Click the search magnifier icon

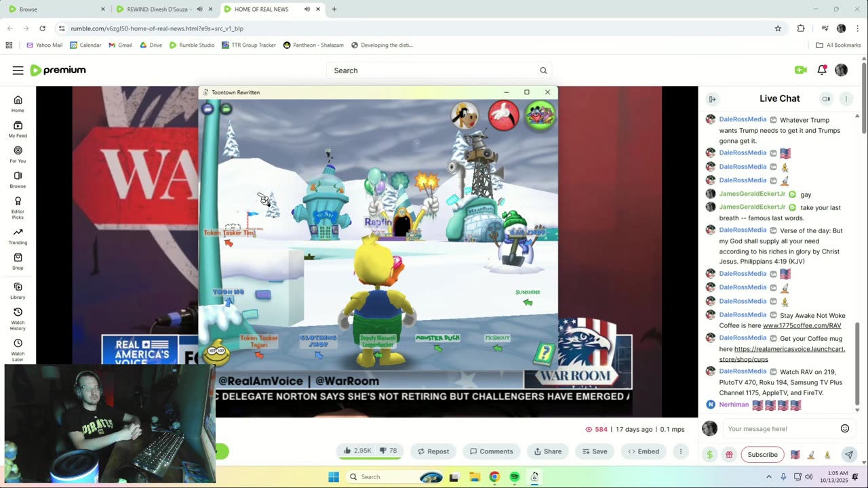(x=543, y=70)
